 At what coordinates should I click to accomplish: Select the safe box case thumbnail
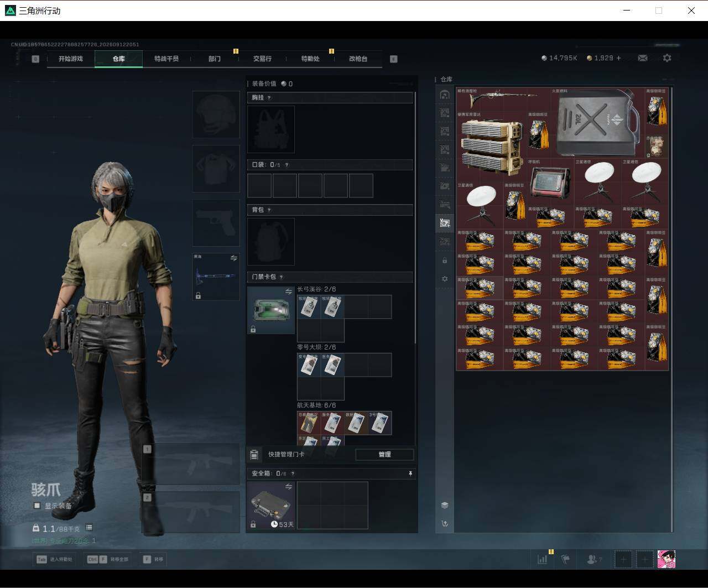pyautogui.click(x=271, y=505)
